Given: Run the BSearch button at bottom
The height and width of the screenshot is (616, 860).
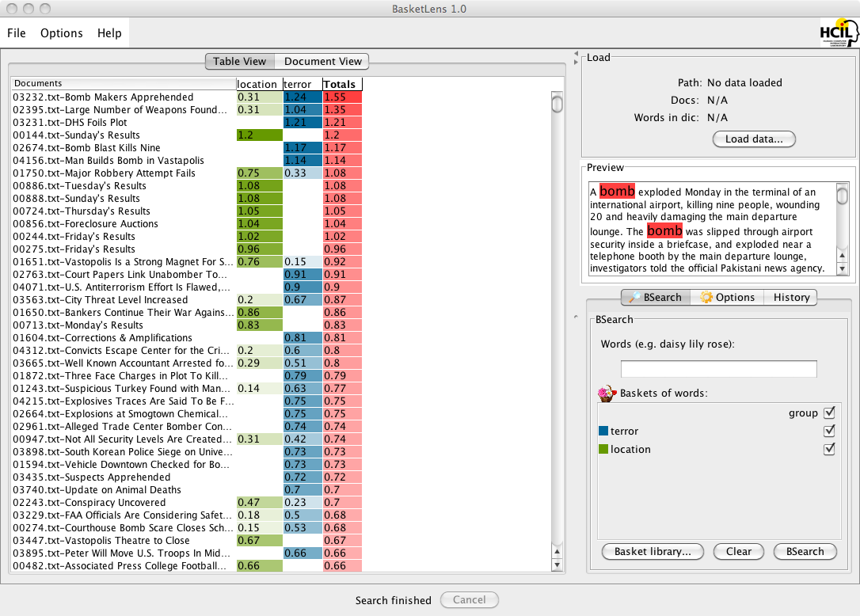Looking at the screenshot, I should [805, 551].
